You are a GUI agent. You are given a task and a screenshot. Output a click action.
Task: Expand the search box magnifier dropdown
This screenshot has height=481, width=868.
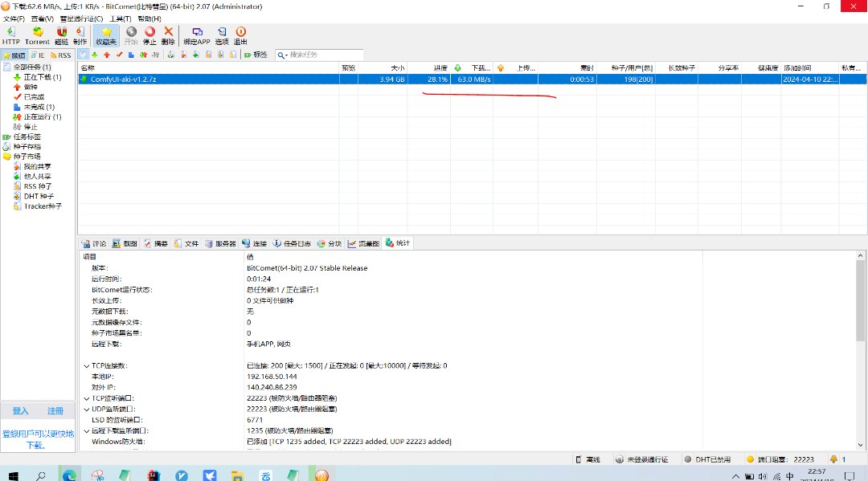point(283,55)
